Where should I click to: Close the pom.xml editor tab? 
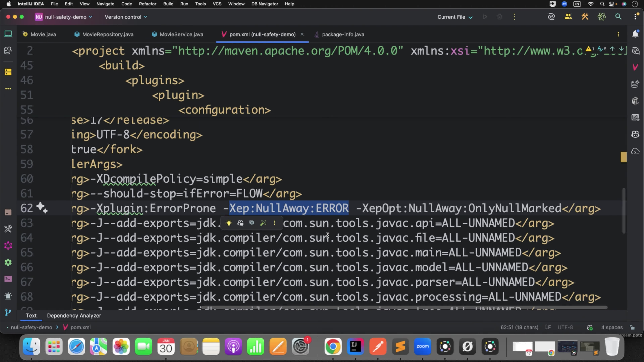[302, 34]
